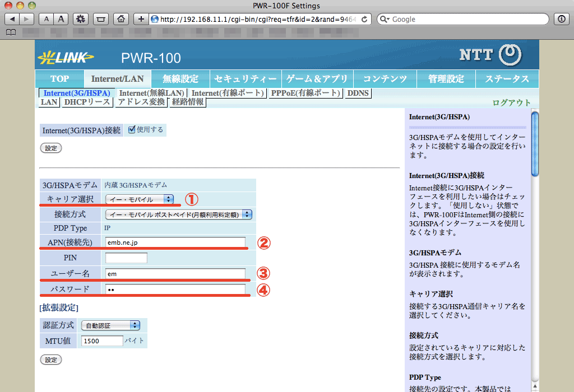The width and height of the screenshot is (574, 392).
Task: Click the address bar URL
Action: tap(258, 19)
